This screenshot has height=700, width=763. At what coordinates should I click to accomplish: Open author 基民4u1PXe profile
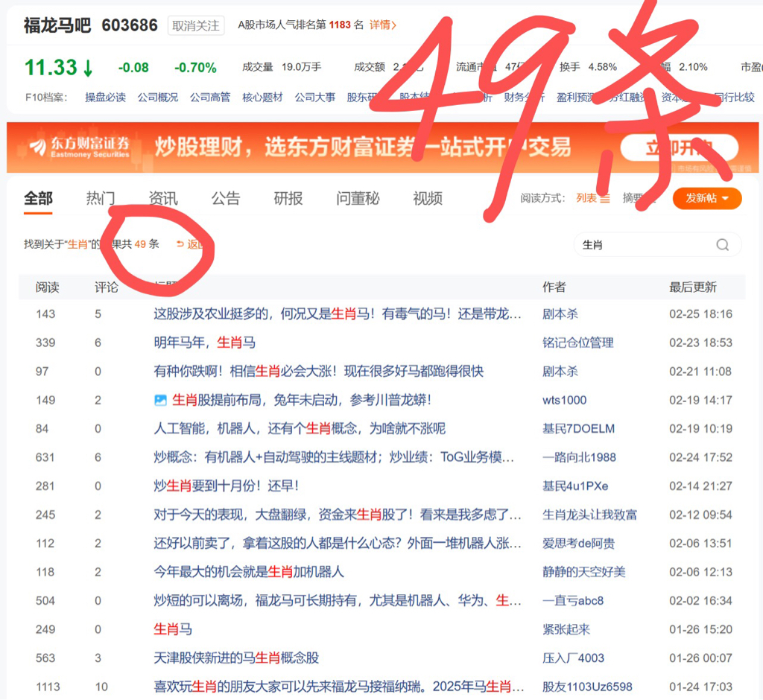(x=575, y=486)
